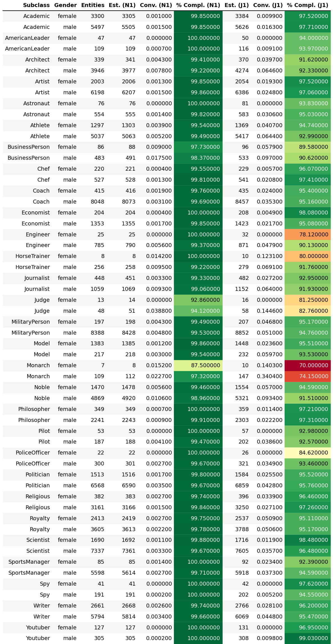The width and height of the screenshot is (333, 644).
Task: Click the Youtuber male 99.030000 cell
Action: pyautogui.click(x=308, y=638)
